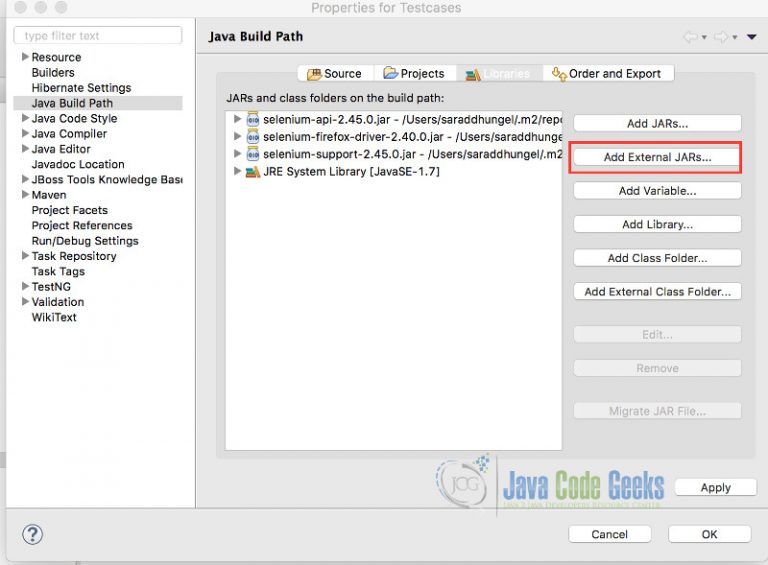768x565 pixels.
Task: Click the Add Library... button
Action: click(657, 224)
